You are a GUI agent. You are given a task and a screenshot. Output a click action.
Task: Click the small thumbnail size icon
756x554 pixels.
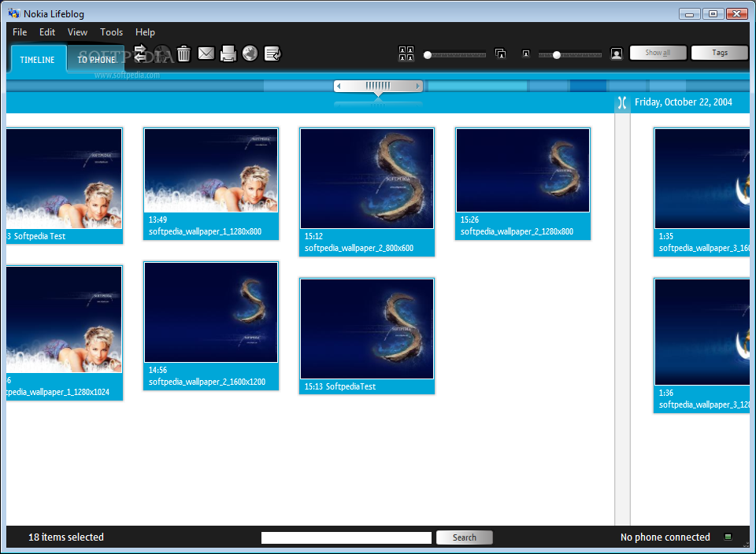pyautogui.click(x=526, y=54)
